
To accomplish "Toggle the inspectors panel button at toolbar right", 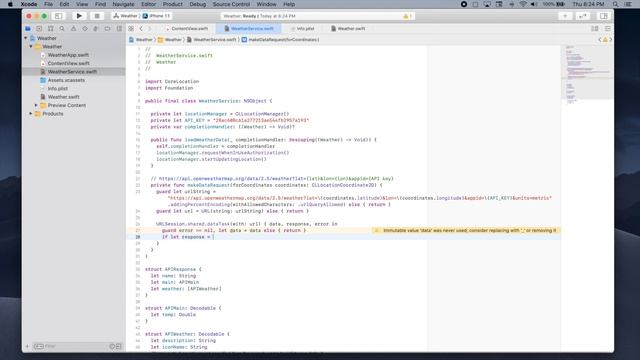I will [x=604, y=16].
